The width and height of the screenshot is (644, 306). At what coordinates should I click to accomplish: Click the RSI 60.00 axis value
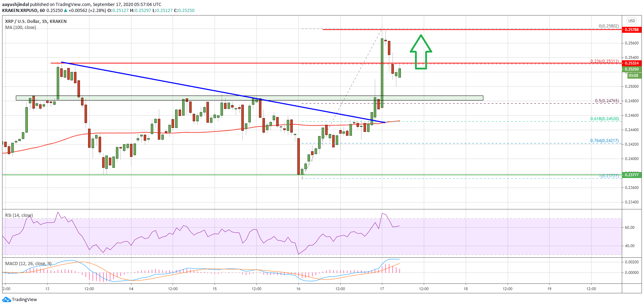coord(630,228)
